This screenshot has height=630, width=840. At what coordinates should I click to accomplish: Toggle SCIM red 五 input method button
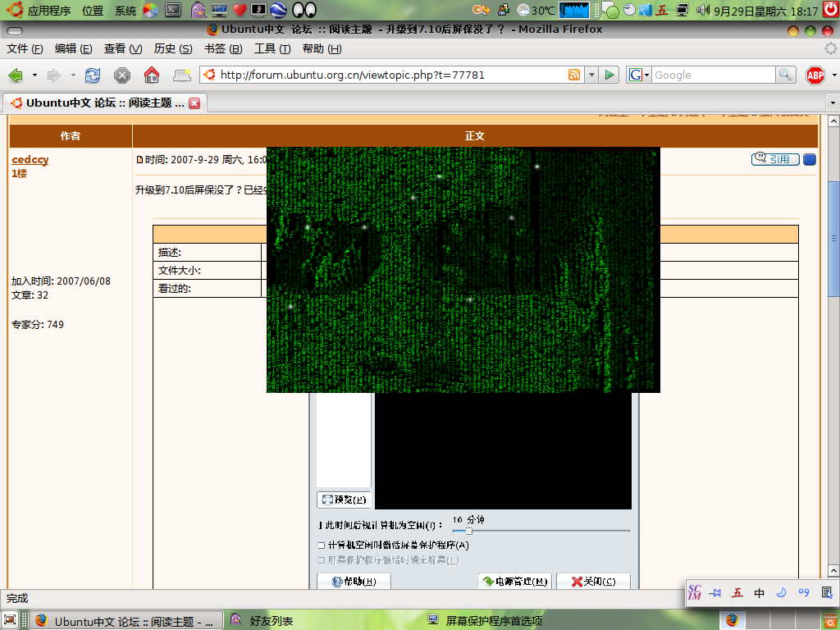737,592
